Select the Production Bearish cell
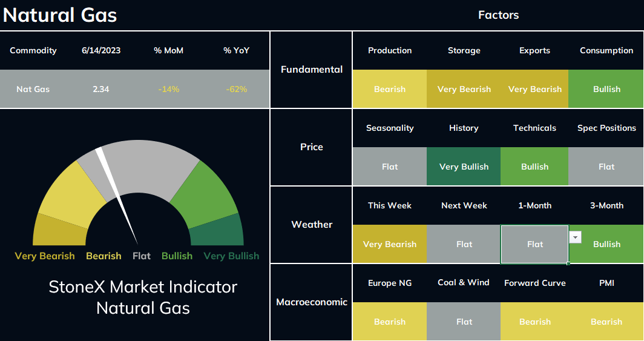The height and width of the screenshot is (341, 644). tap(389, 89)
